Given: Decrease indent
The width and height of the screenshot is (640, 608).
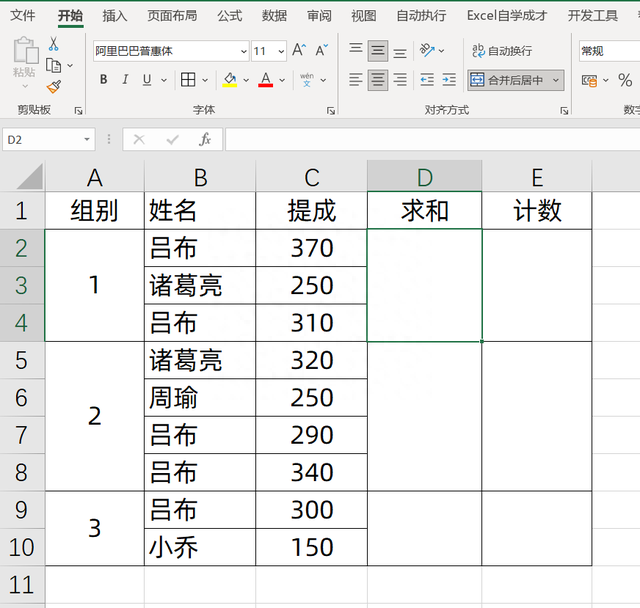Looking at the screenshot, I should pos(427,80).
